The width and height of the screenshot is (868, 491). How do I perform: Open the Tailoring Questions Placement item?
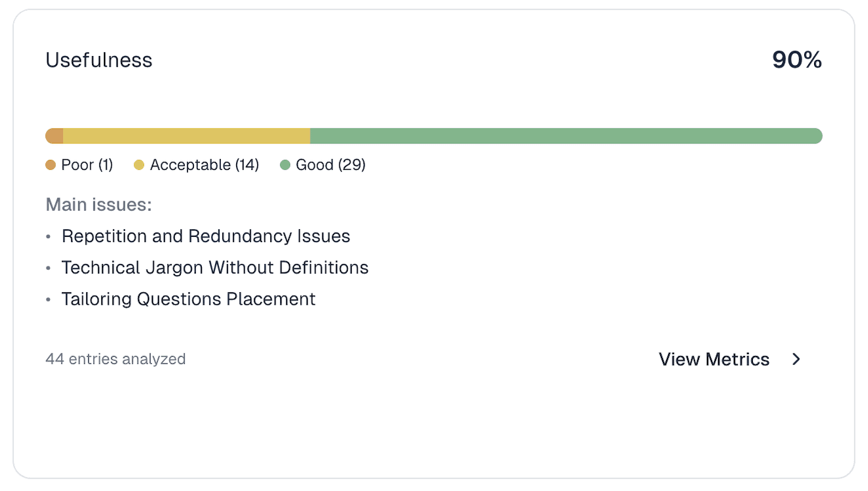point(189,299)
